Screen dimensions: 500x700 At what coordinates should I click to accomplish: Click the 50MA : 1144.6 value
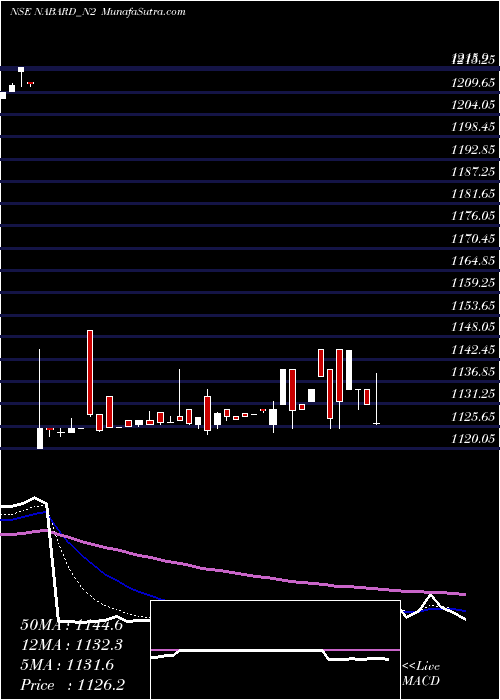click(x=71, y=625)
